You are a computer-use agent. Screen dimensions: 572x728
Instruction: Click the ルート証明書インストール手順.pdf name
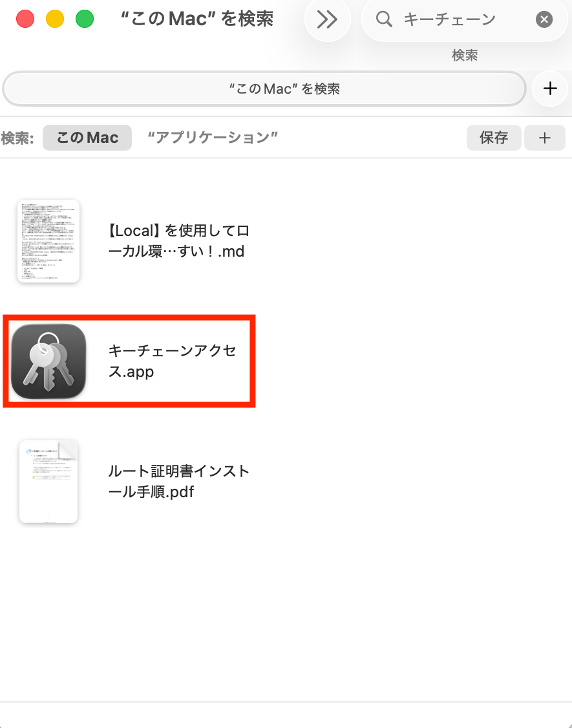click(179, 482)
